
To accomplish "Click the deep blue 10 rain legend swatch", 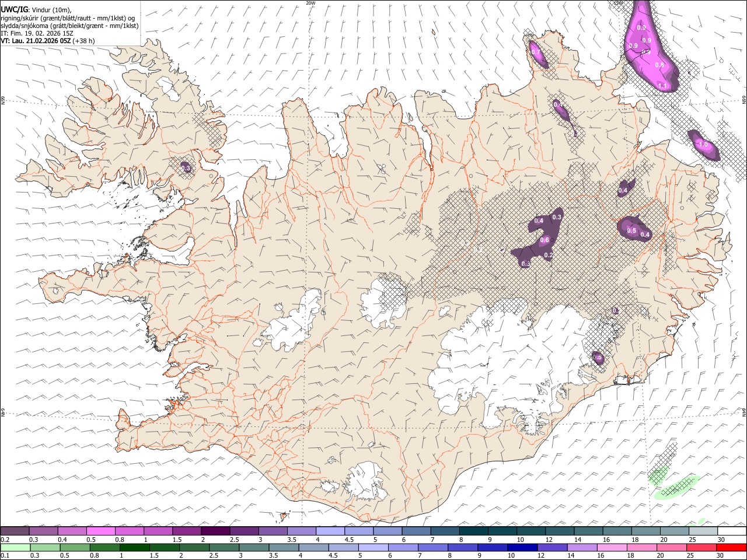I will [522, 548].
